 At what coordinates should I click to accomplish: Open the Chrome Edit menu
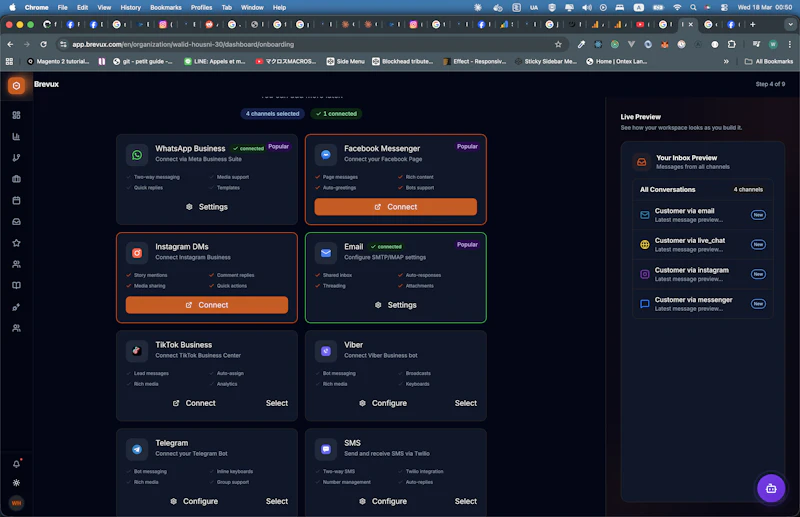[x=82, y=8]
